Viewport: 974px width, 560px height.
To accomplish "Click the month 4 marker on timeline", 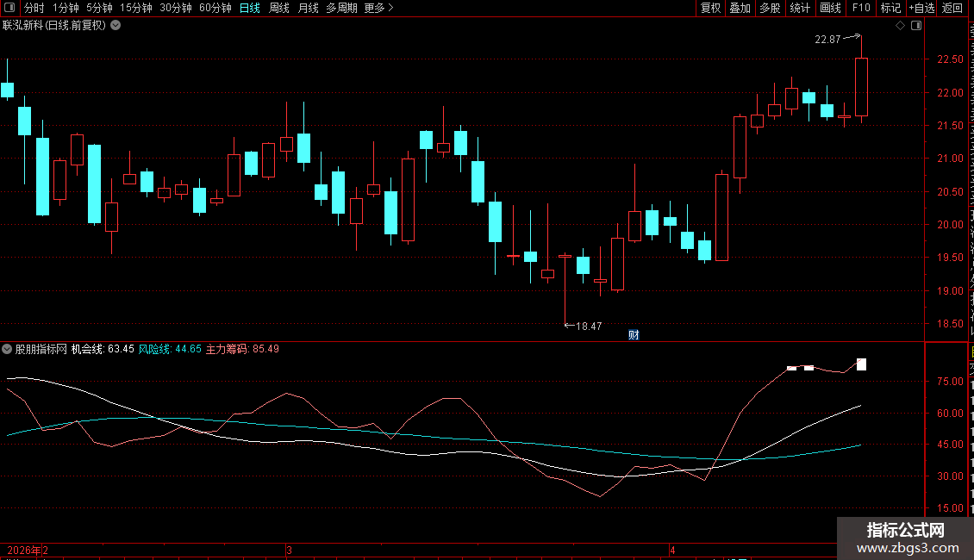I will pos(672,550).
